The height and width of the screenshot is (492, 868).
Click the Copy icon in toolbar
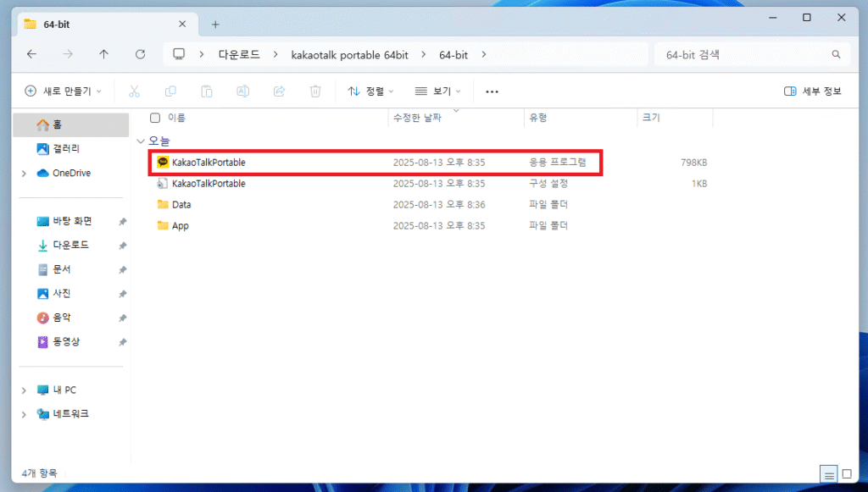click(170, 91)
